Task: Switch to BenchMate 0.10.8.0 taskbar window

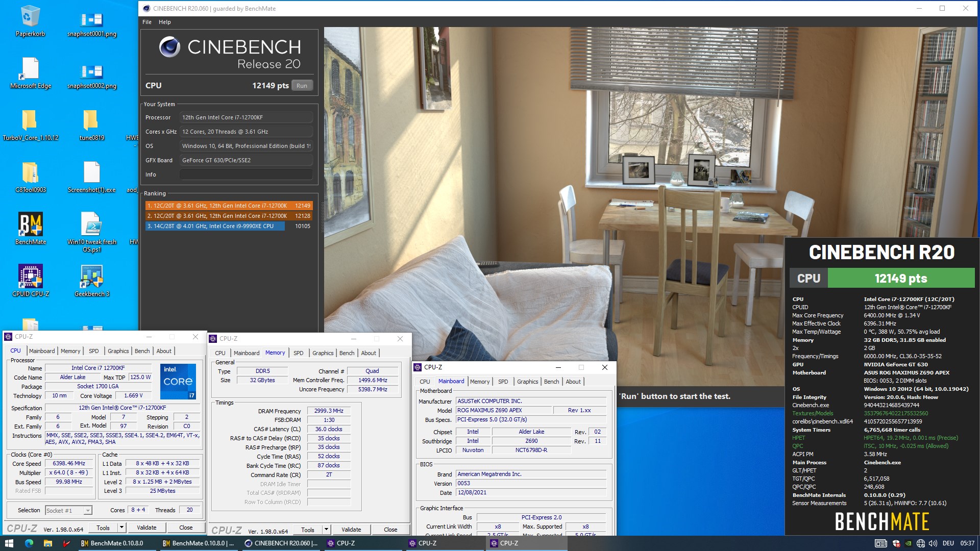Action: point(116,543)
